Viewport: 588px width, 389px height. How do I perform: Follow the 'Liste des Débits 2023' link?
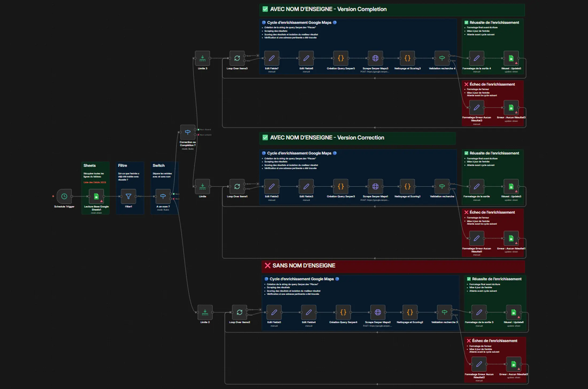tap(95, 182)
